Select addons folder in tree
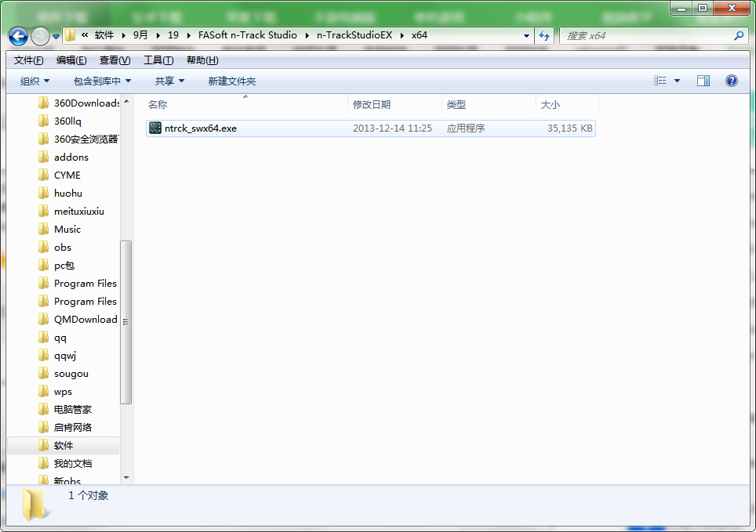The image size is (756, 532). 64,157
